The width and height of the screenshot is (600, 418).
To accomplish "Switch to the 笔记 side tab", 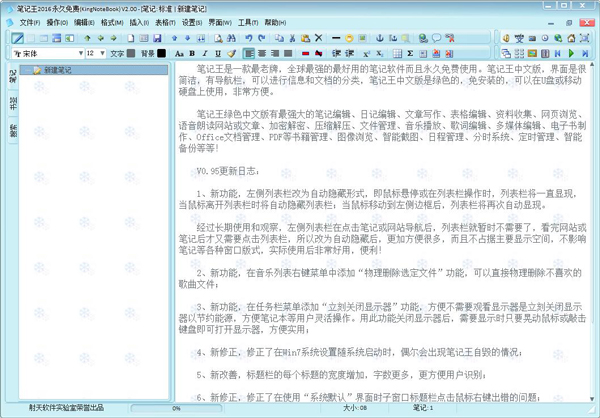I will coord(13,76).
